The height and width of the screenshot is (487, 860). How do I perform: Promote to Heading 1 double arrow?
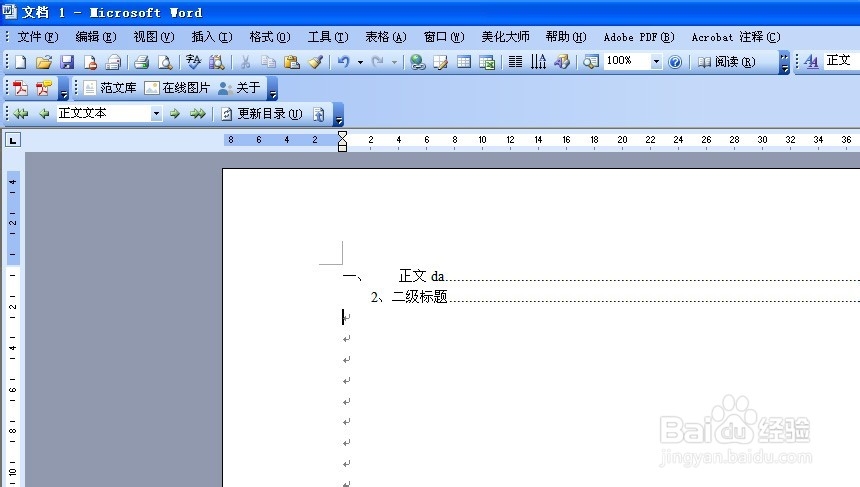[x=21, y=114]
